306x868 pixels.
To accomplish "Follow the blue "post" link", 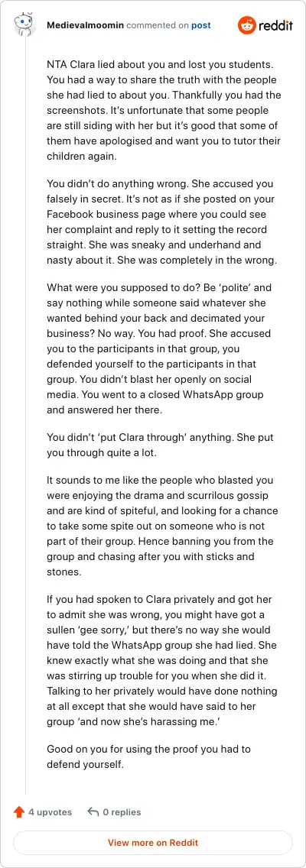I will coord(200,25).
